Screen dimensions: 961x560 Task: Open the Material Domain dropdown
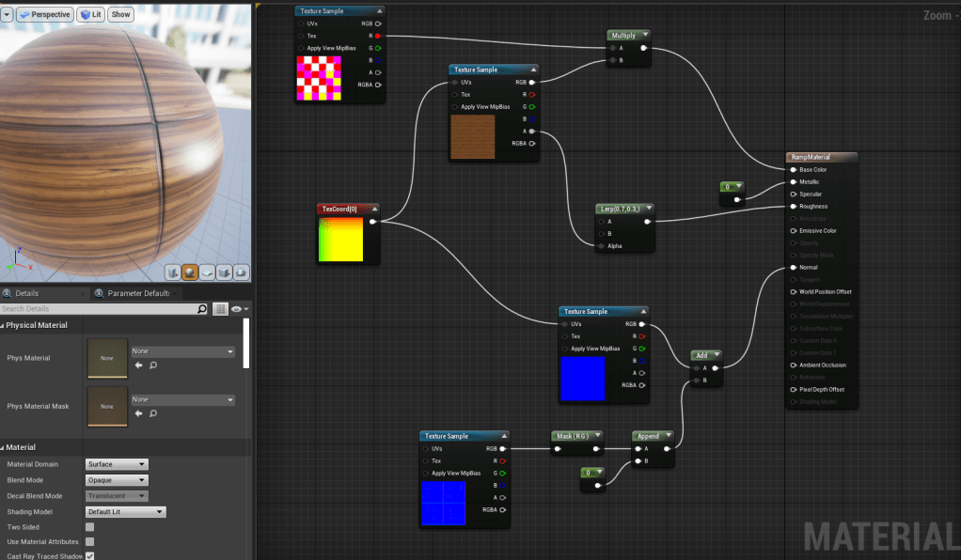(117, 464)
